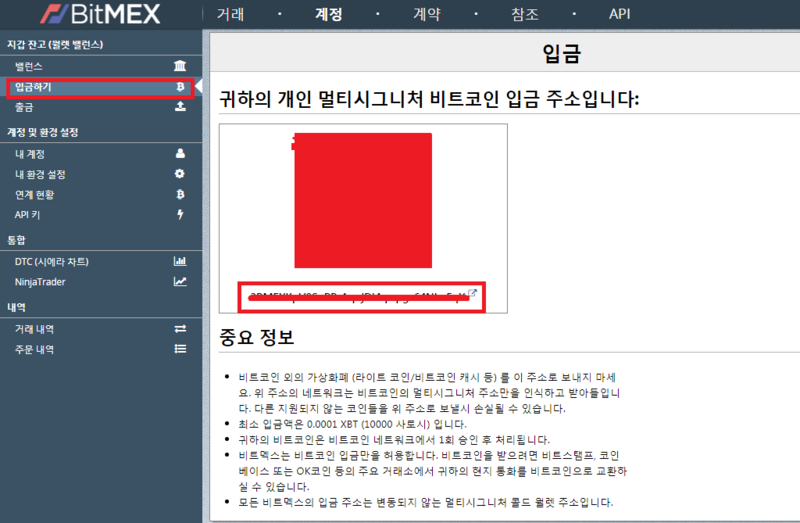Click the redacted QR code image
Image resolution: width=800 pixels, height=523 pixels.
pyautogui.click(x=363, y=201)
